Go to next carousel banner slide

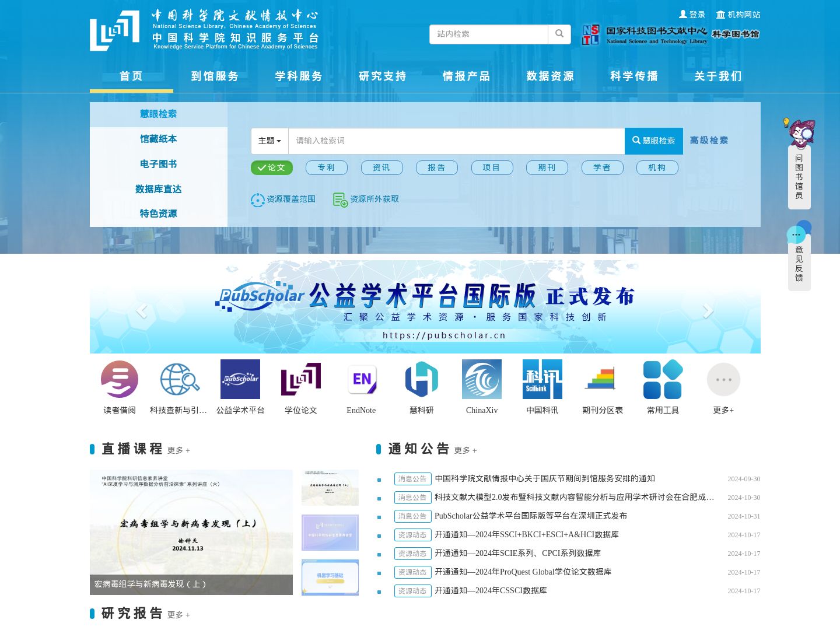click(708, 311)
